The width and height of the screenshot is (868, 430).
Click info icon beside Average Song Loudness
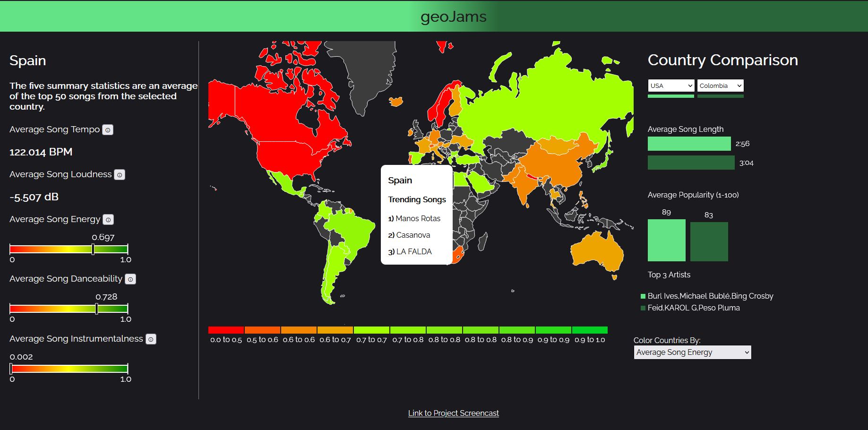click(x=120, y=175)
